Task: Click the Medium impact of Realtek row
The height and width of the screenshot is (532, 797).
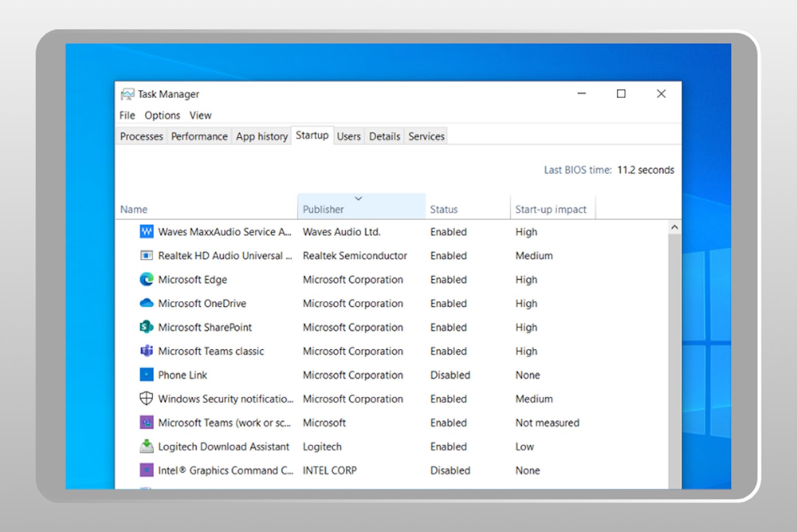Action: (534, 255)
